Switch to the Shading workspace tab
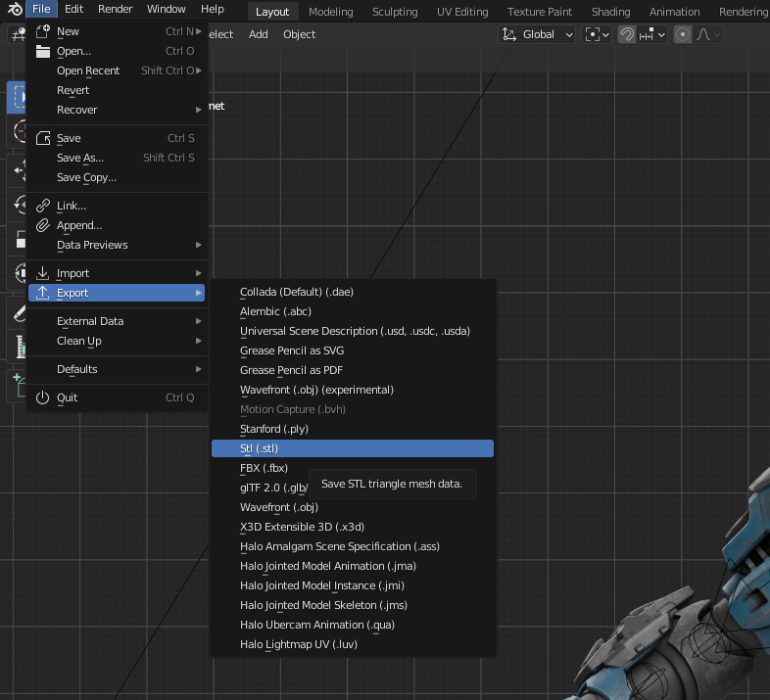Viewport: 770px width, 700px height. (x=611, y=12)
